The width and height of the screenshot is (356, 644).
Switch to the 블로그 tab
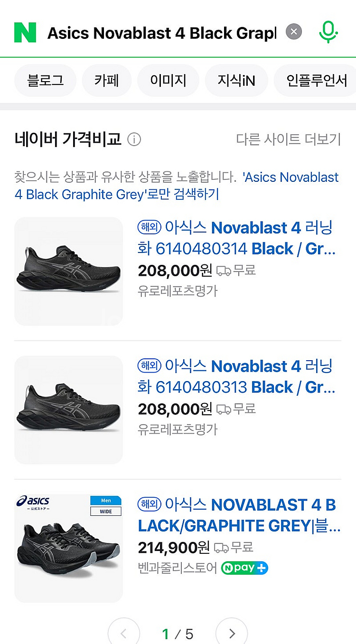click(x=46, y=80)
